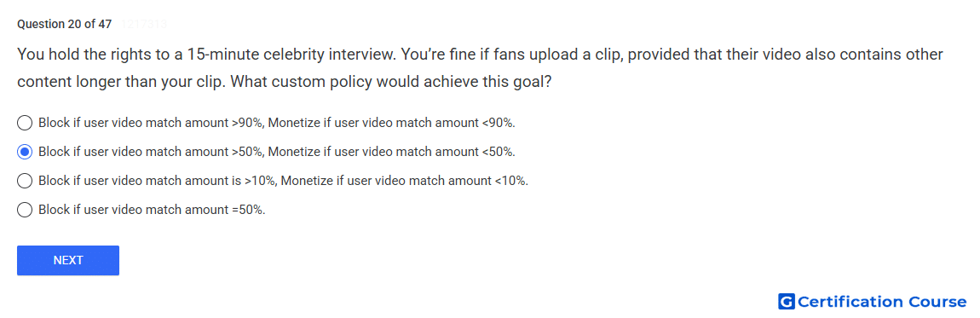Click 'Block if user video match amount >50%' text
980x318 pixels.
tap(151, 152)
